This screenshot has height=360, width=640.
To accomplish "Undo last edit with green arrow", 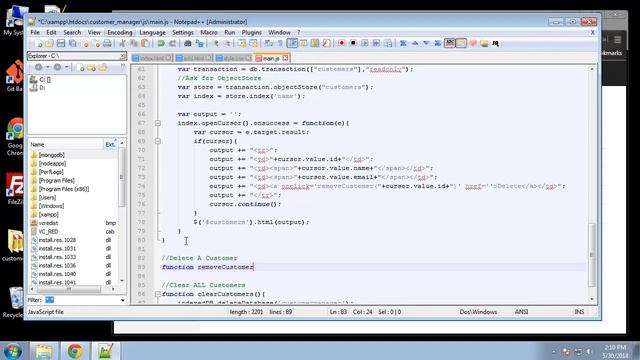I will [x=161, y=43].
